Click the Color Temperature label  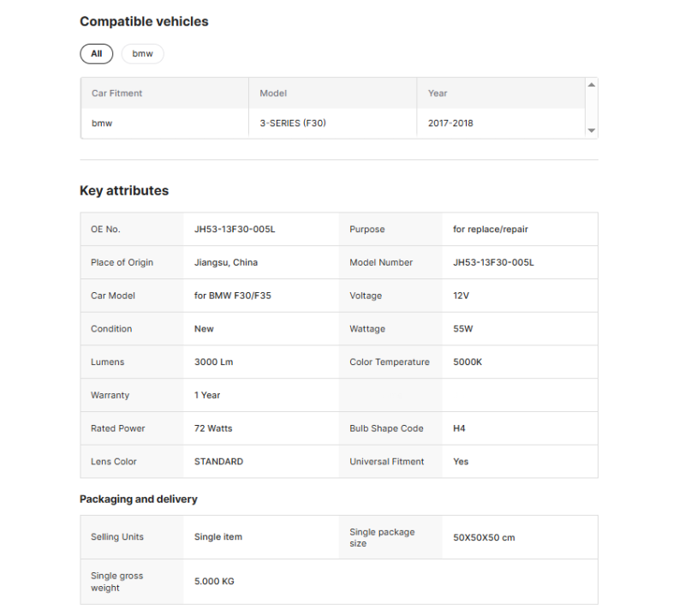[x=390, y=362]
